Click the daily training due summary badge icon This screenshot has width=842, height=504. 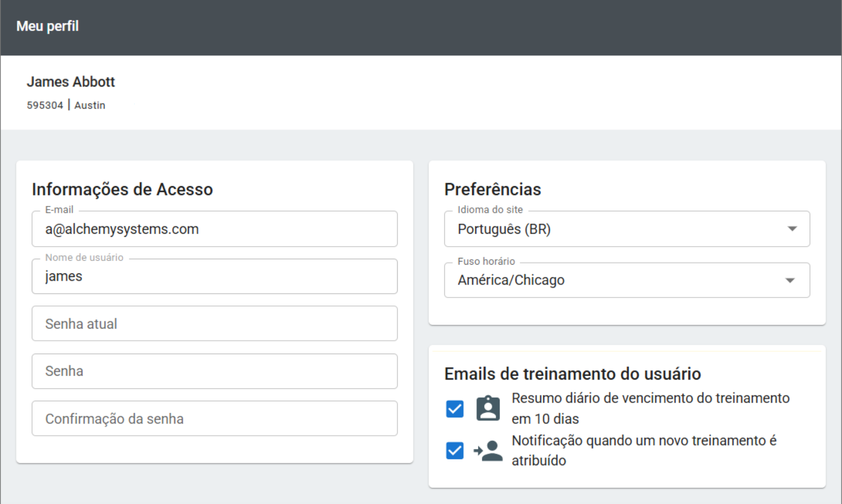(x=488, y=408)
